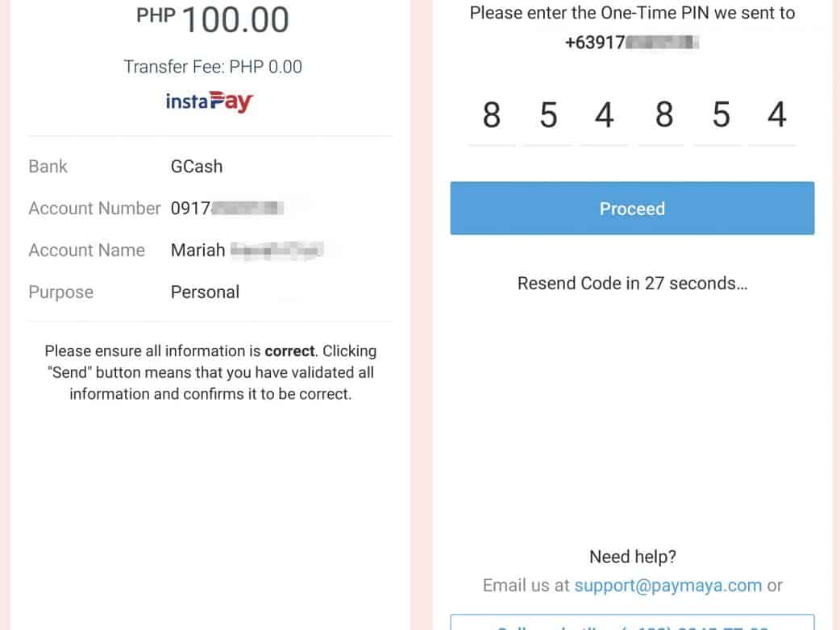Select the fifth One-Time PIN digit box
The height and width of the screenshot is (630, 840).
click(x=721, y=116)
